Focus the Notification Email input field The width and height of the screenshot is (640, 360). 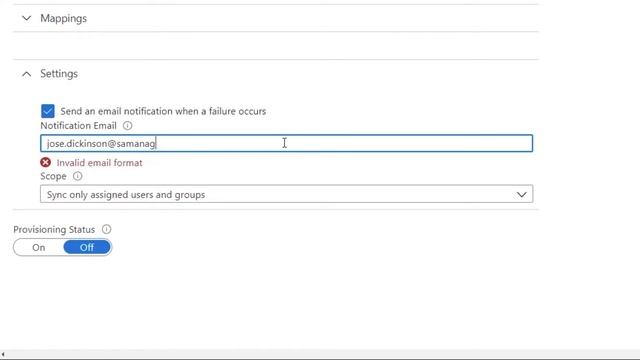click(x=287, y=143)
